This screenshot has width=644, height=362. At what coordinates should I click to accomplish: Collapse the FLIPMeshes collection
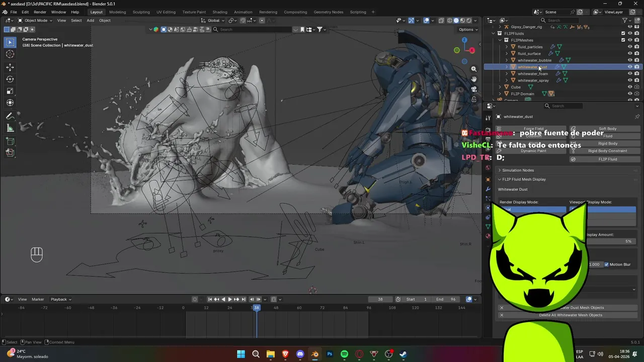point(500,40)
